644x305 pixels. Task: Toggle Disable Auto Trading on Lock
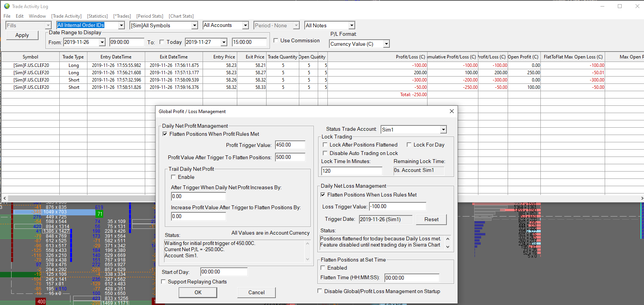[325, 153]
